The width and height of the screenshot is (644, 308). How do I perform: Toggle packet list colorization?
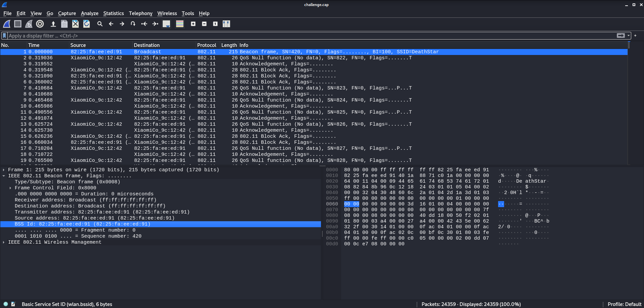click(180, 24)
